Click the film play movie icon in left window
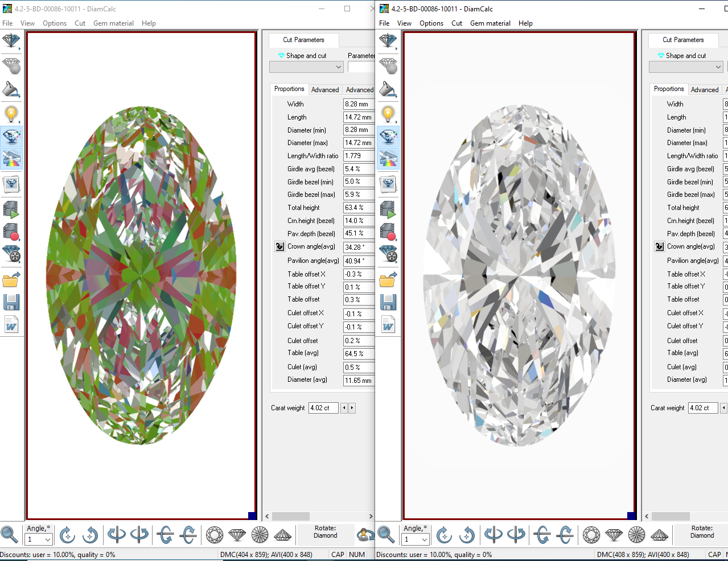728x561 pixels. 11,209
